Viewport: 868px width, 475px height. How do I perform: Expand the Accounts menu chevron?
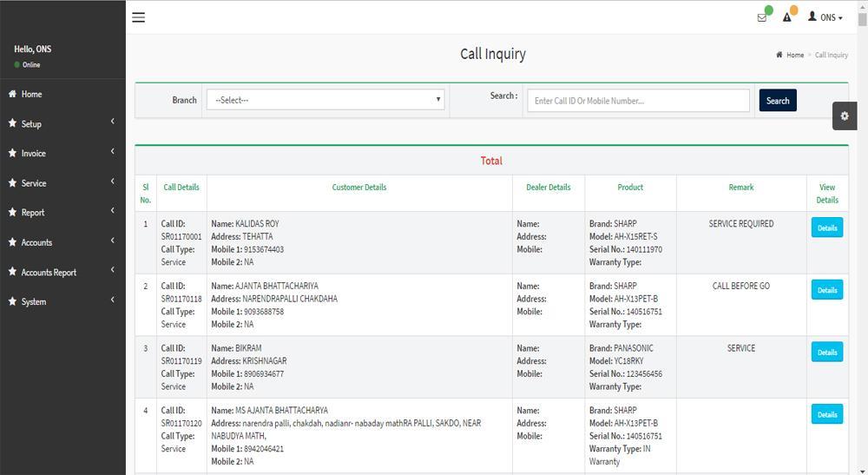(112, 241)
